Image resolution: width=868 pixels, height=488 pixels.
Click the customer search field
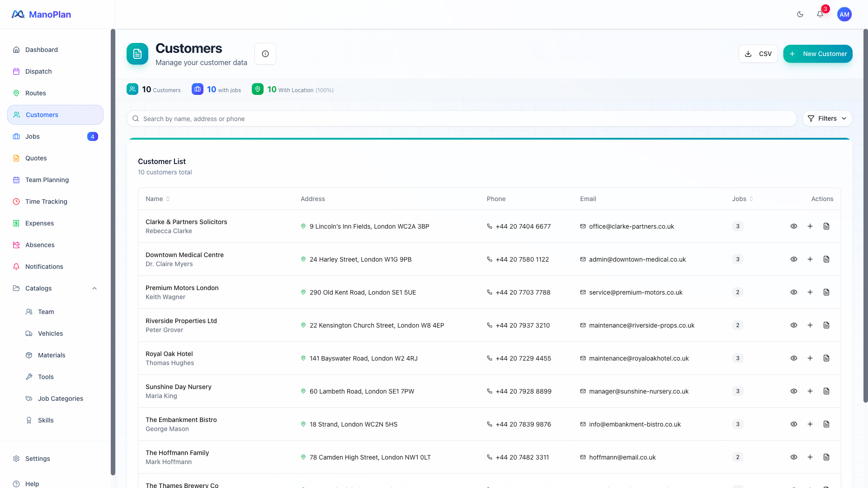pos(461,119)
